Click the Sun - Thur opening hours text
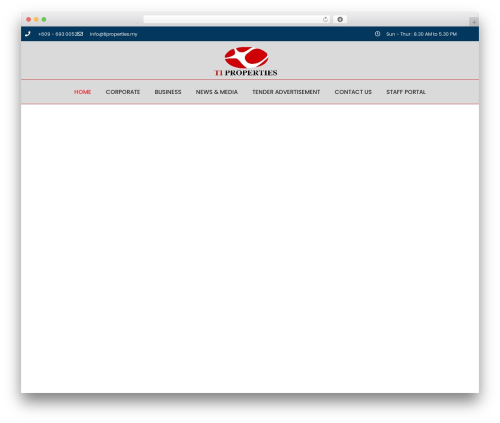The width and height of the screenshot is (500, 423). tap(421, 34)
